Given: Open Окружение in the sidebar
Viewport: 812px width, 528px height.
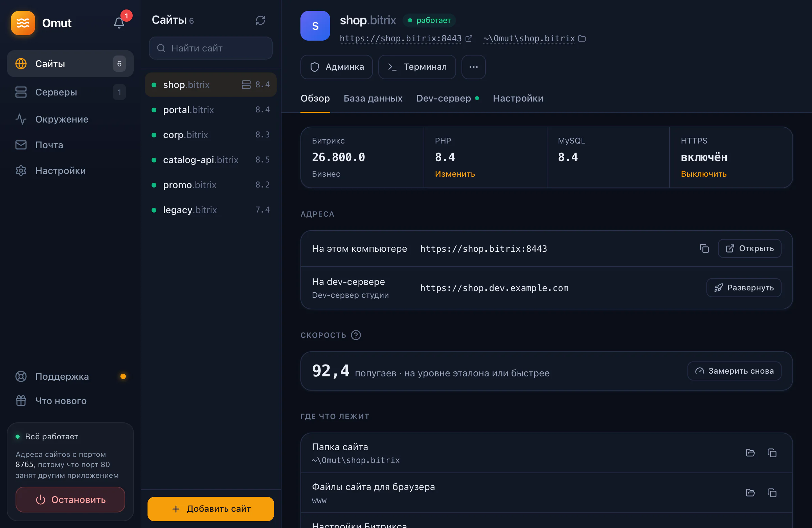Looking at the screenshot, I should click(70, 119).
